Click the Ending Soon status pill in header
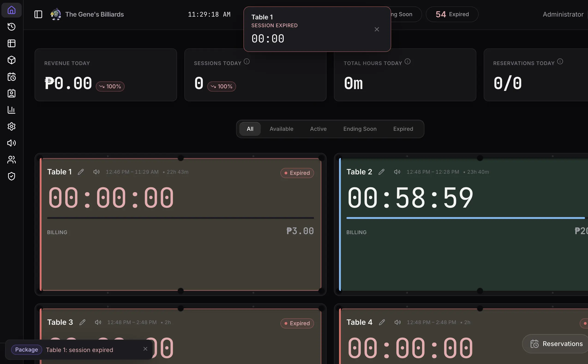This screenshot has width=588, height=364. click(406, 14)
